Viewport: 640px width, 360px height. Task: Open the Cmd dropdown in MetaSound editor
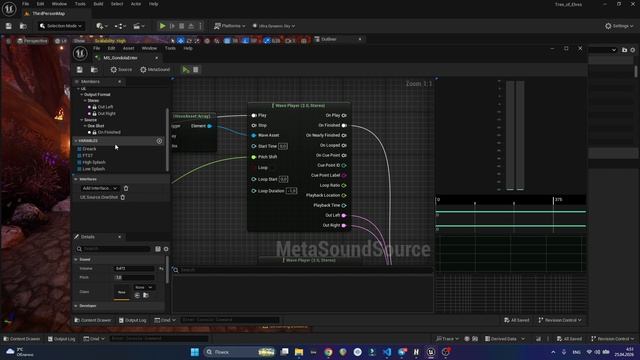pos(165,320)
